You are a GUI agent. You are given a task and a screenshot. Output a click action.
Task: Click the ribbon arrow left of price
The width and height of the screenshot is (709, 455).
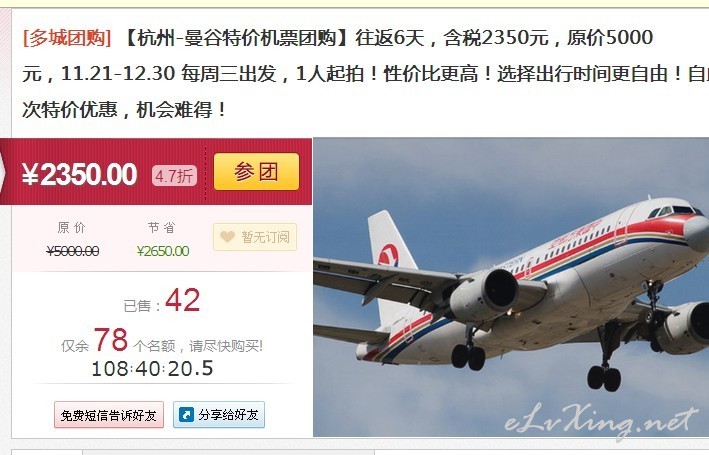click(x=3, y=173)
